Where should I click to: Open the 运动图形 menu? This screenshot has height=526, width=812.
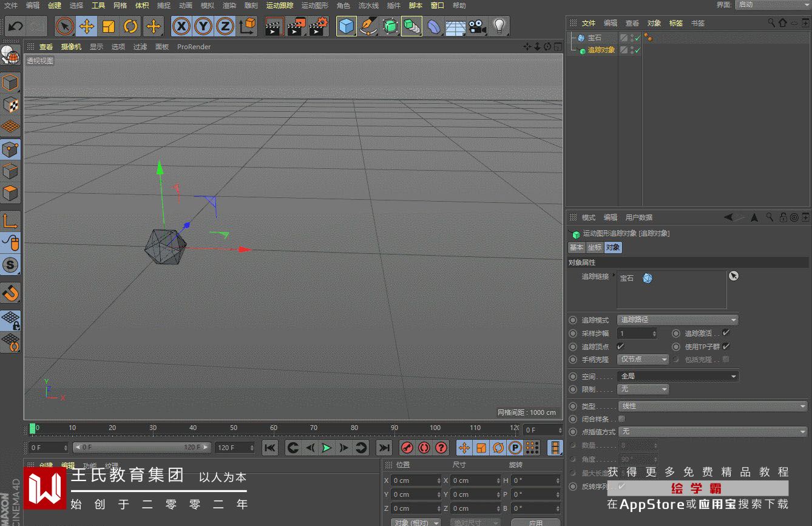315,5
